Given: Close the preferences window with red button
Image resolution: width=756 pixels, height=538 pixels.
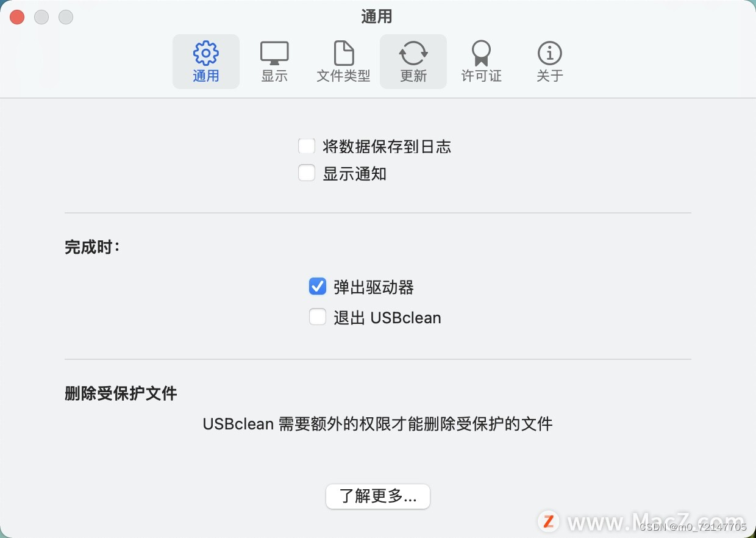Looking at the screenshot, I should [17, 17].
